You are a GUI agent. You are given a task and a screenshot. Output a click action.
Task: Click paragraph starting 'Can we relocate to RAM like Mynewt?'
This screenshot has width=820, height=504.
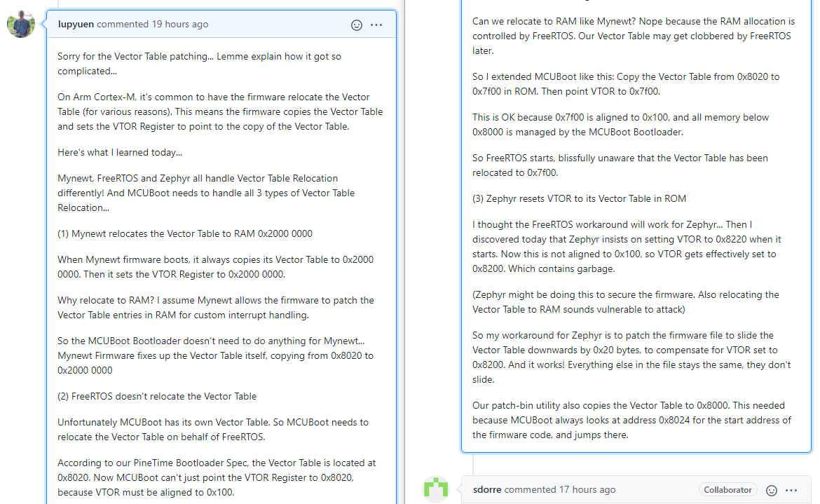[x=634, y=36]
